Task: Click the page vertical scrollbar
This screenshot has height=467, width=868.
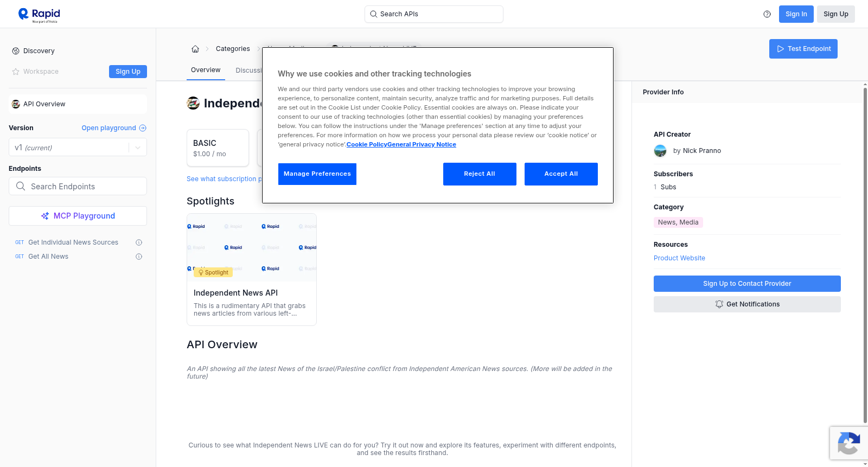Action: click(865, 255)
